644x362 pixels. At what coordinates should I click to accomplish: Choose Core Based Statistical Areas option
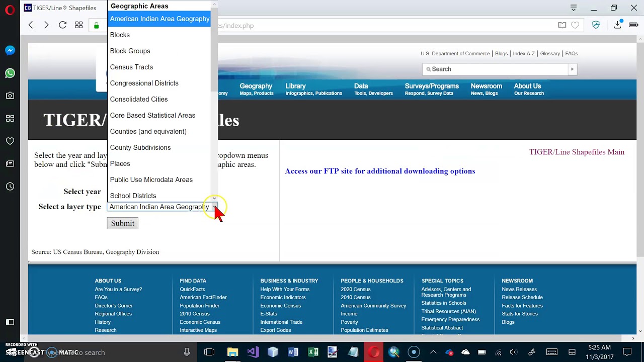tap(159, 115)
